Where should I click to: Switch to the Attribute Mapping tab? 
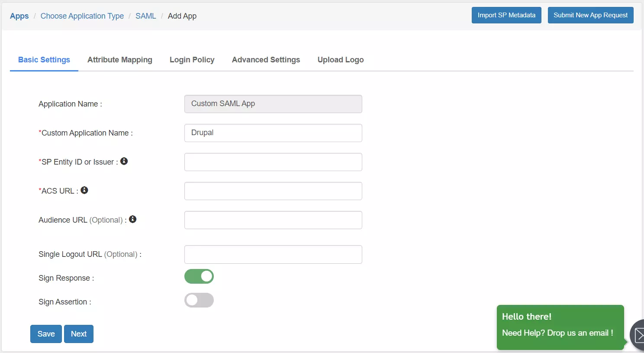pos(120,60)
